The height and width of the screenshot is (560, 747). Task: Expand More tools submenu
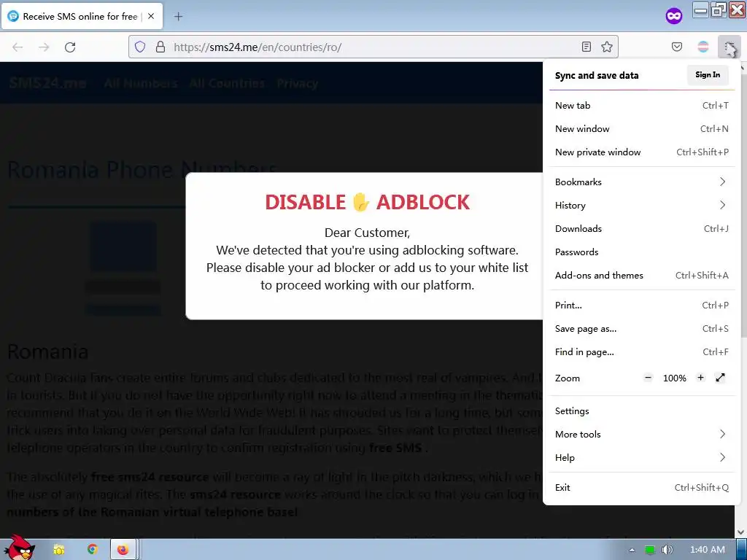coord(642,435)
